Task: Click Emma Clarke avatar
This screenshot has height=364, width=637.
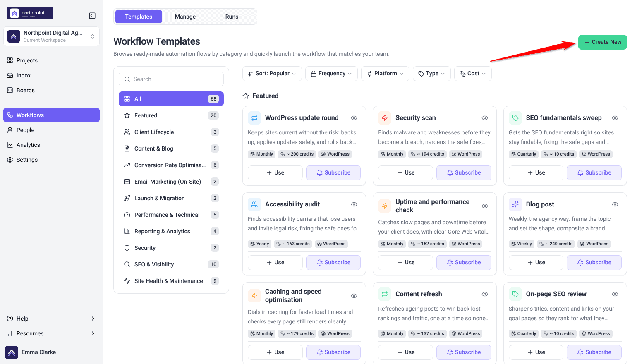Action: tap(12, 352)
